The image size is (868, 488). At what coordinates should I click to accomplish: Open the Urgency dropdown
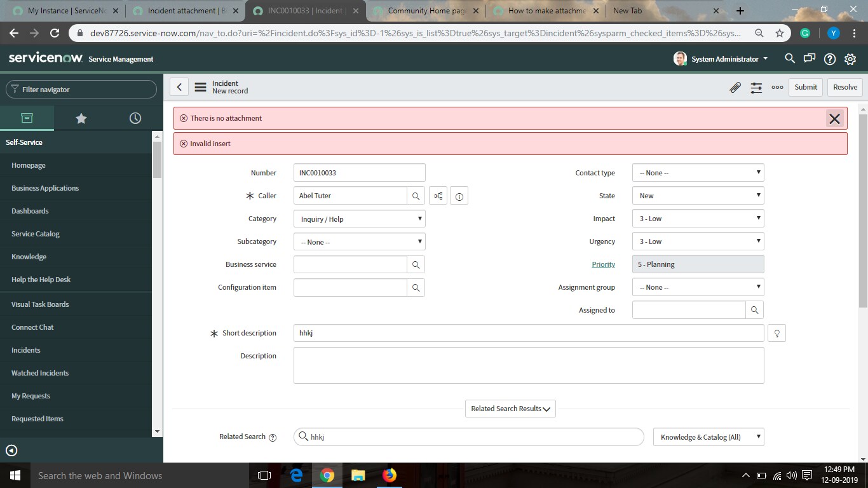coord(698,241)
